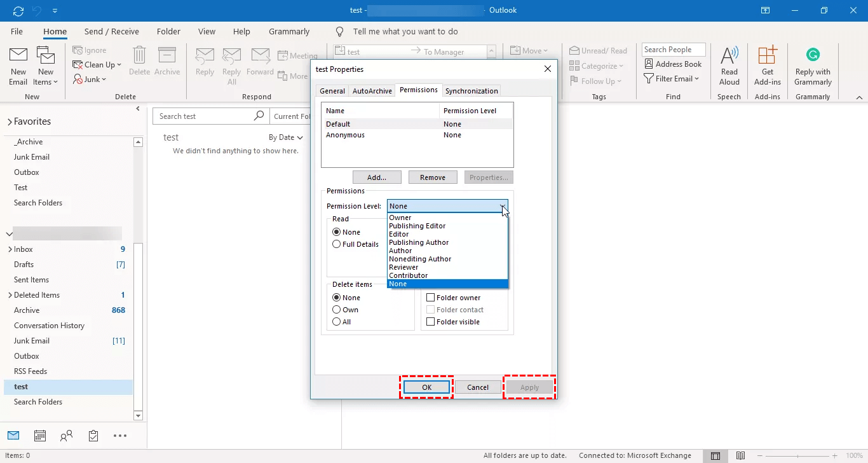Open Tasks view in navigation bar

pyautogui.click(x=93, y=436)
